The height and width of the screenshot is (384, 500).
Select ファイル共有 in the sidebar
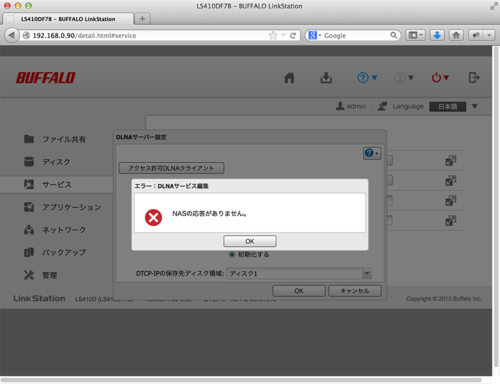coord(64,139)
